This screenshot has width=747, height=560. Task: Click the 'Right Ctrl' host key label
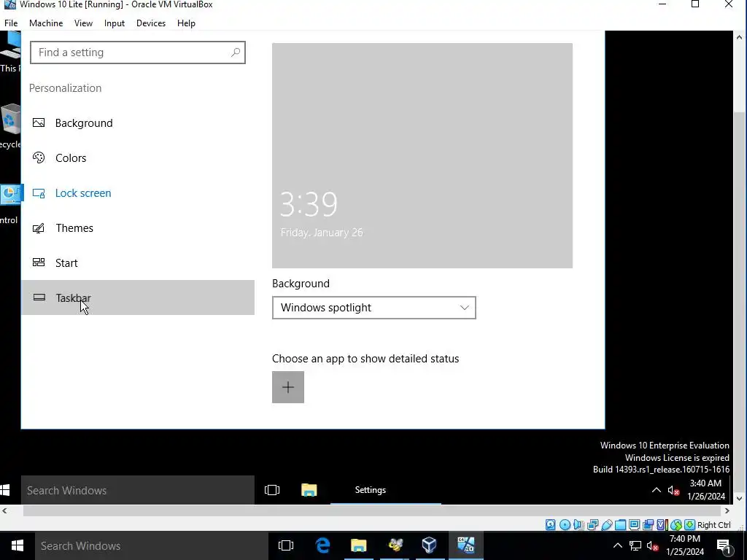coord(714,525)
